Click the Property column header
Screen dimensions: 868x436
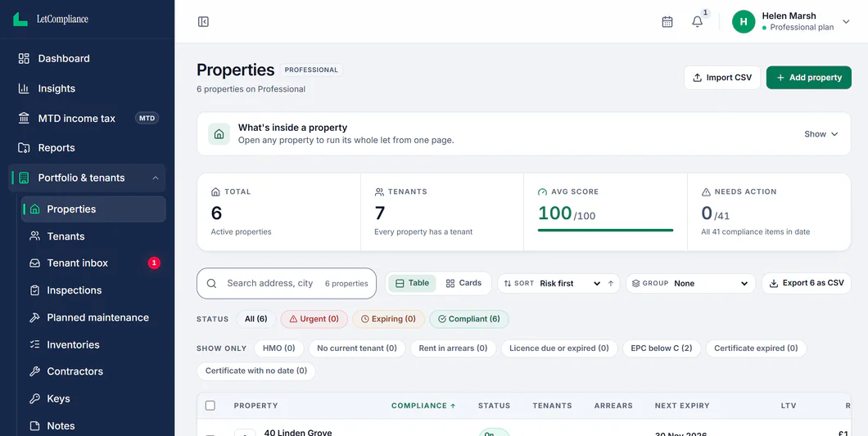255,406
